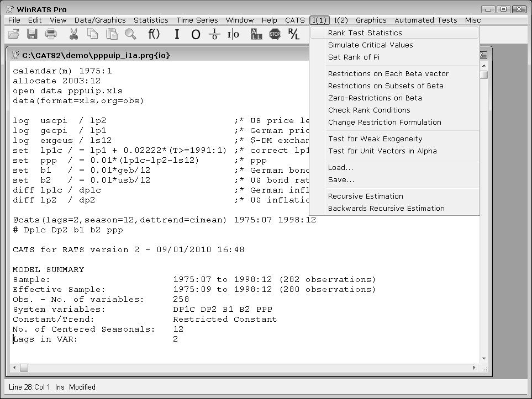Click the ALL select-all toolbar icon
Image resolution: width=532 pixels, height=399 pixels.
click(256, 34)
